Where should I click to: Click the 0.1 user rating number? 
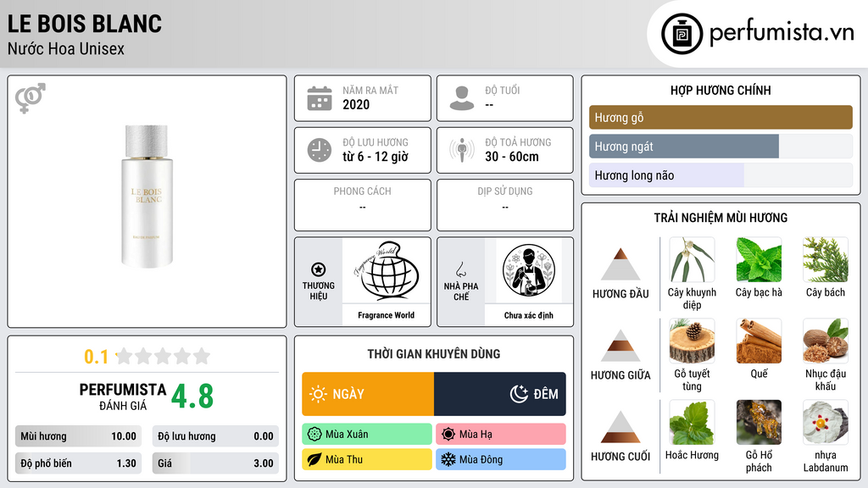(x=97, y=357)
